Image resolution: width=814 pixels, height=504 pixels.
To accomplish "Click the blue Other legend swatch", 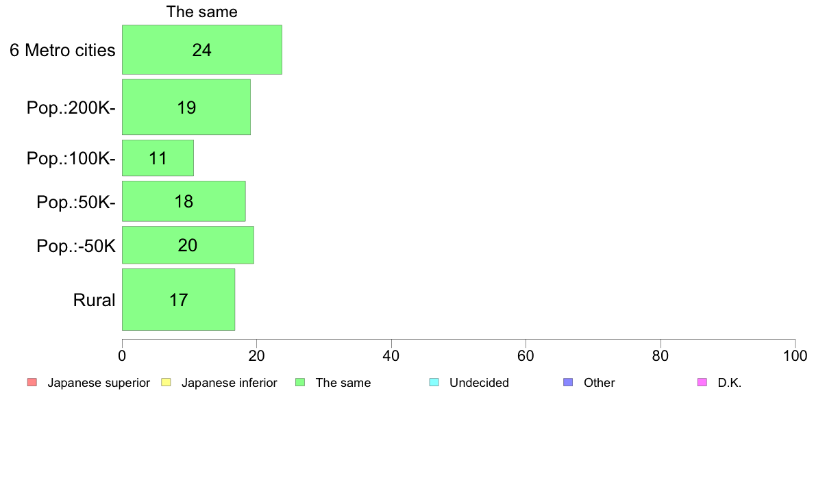I will tap(569, 383).
